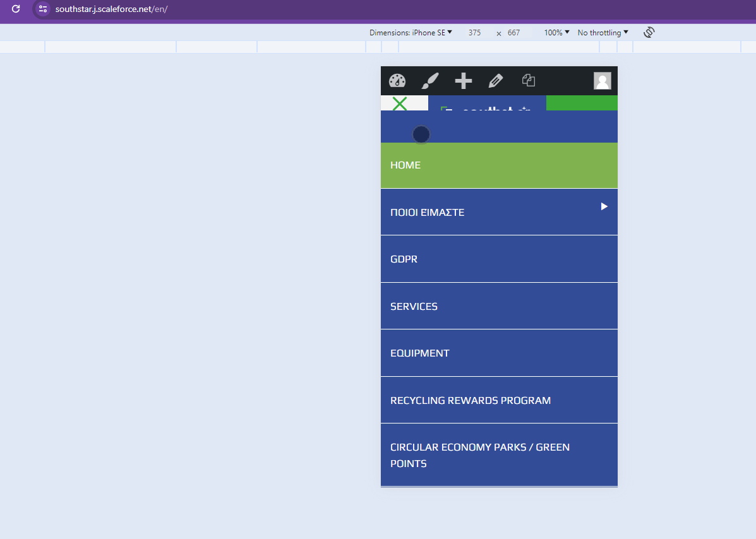The image size is (756, 539).
Task: Open the WordPress dashboard gauge icon
Action: [x=397, y=80]
